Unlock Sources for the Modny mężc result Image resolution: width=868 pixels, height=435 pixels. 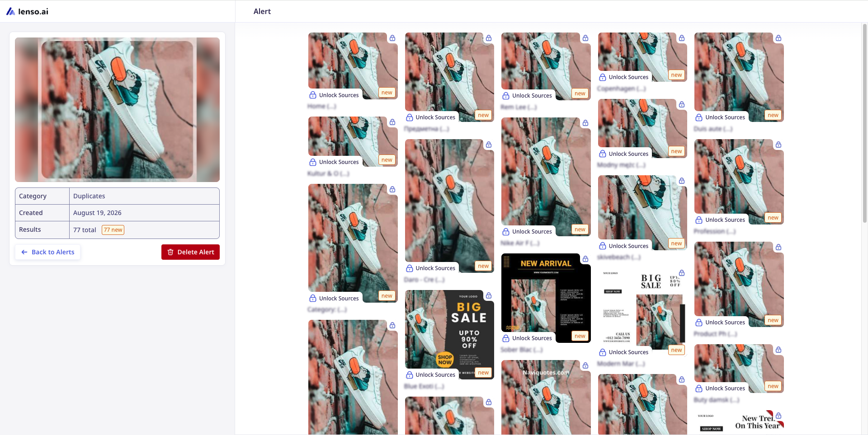coord(624,154)
